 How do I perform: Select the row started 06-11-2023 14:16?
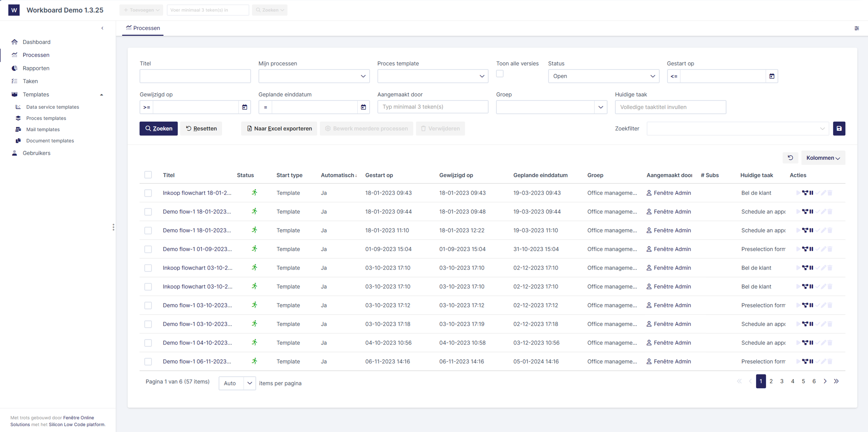click(x=148, y=362)
